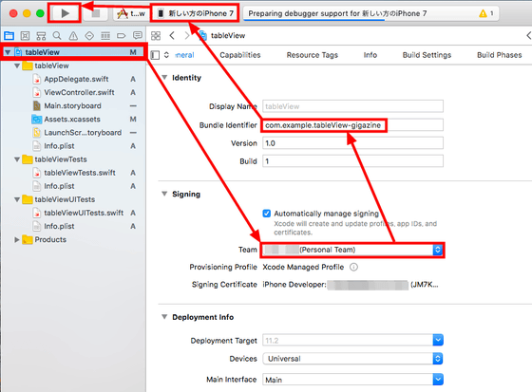This screenshot has width=532, height=392.
Task: Collapse the tableViewUITests group
Action: pos(17,199)
